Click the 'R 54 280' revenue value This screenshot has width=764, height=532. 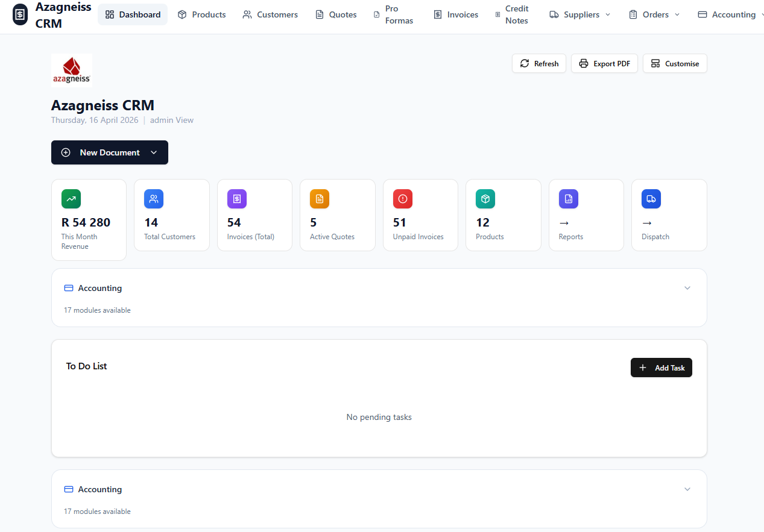(x=86, y=222)
